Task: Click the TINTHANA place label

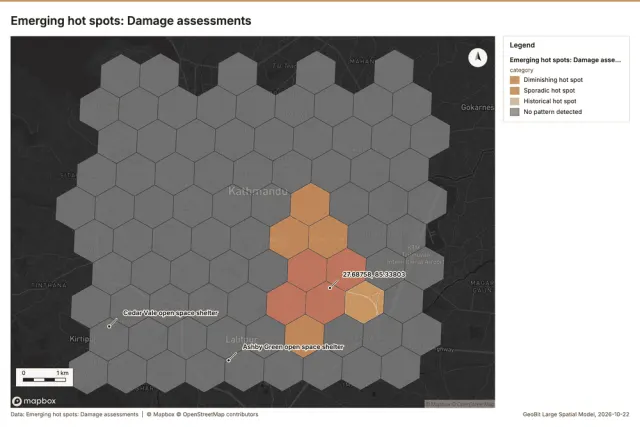Action: pos(49,285)
